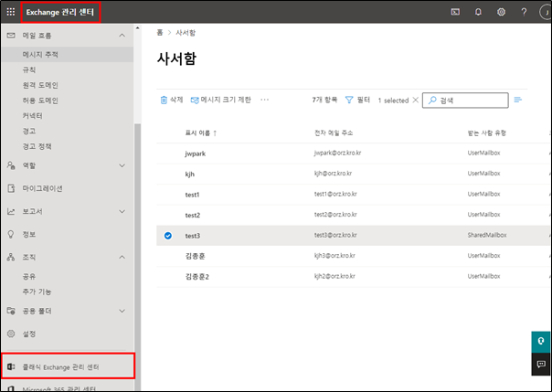Open the view options list icon
552x392 pixels.
[518, 100]
